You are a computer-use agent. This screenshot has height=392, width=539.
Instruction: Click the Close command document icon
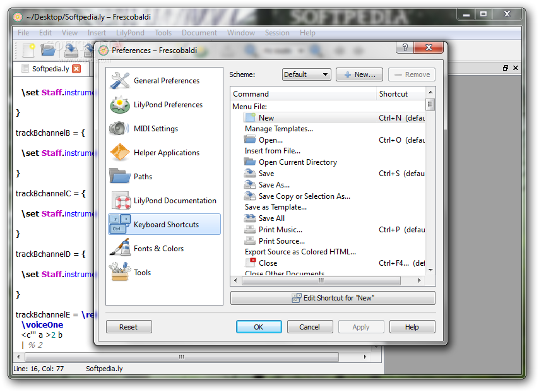[251, 263]
